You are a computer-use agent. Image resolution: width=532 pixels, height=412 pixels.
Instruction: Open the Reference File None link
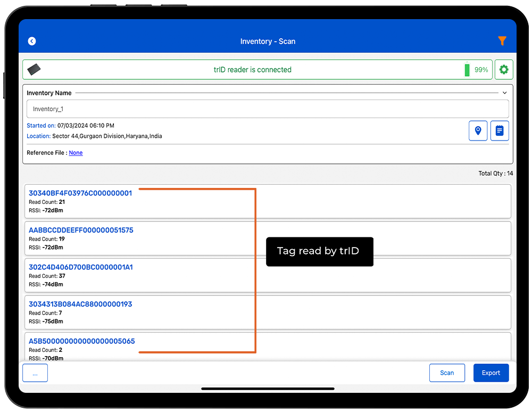coord(76,153)
